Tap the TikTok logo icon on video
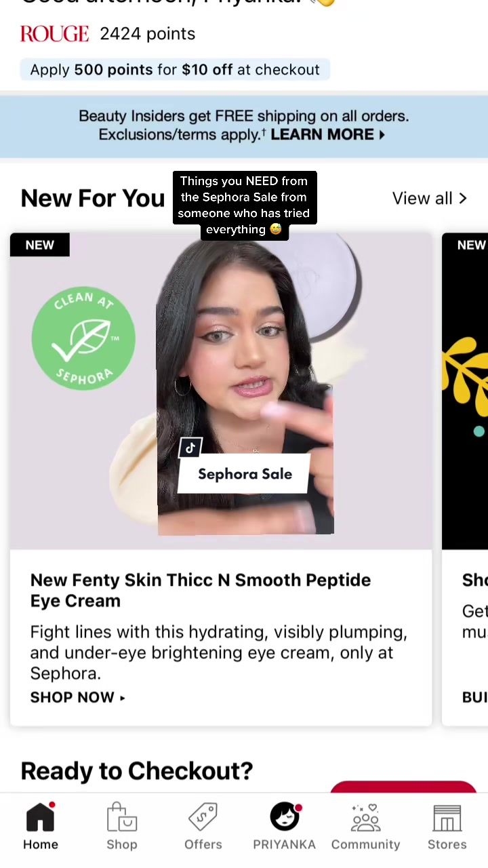 [x=190, y=448]
